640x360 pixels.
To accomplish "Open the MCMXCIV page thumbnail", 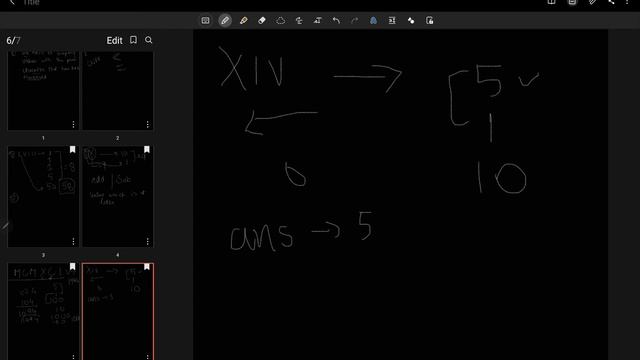I will click(43, 311).
